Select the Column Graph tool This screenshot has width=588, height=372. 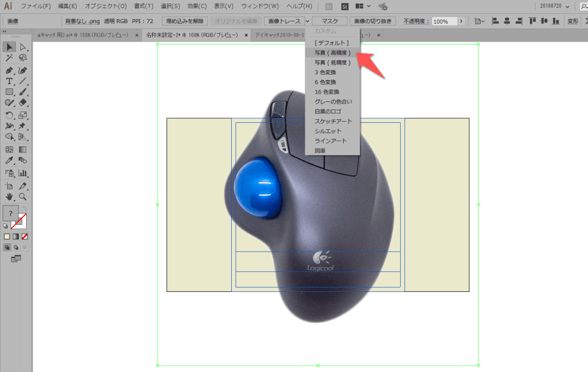pos(23,173)
